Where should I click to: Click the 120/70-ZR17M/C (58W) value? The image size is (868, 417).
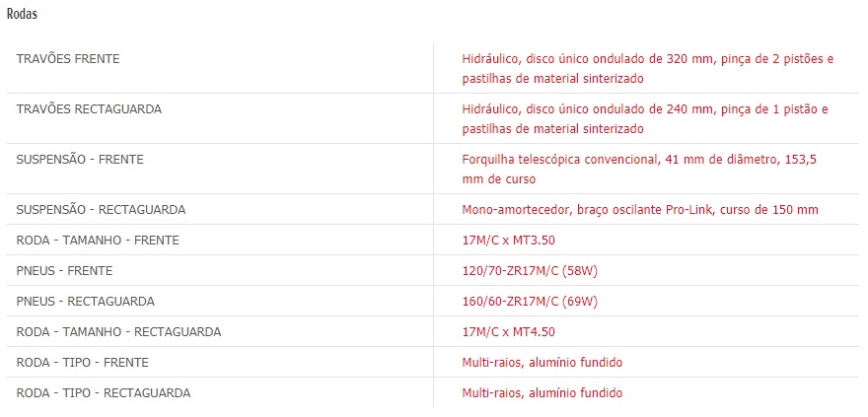530,271
